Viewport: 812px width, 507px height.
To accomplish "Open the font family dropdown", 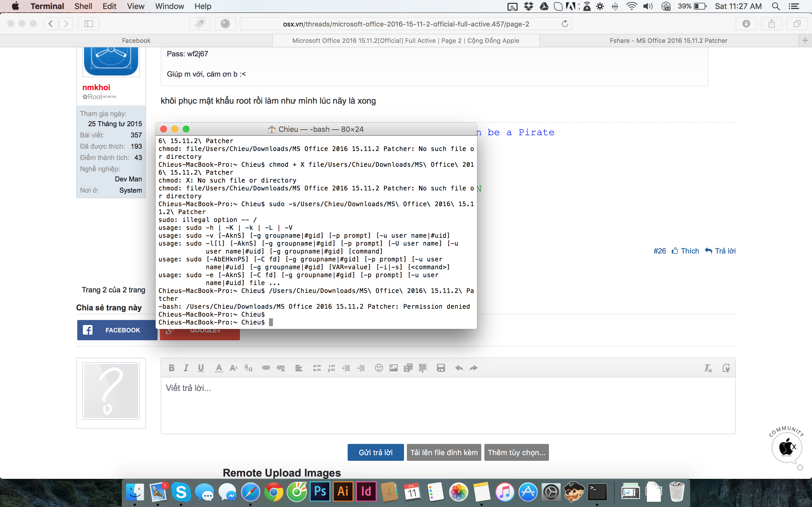I will (248, 368).
